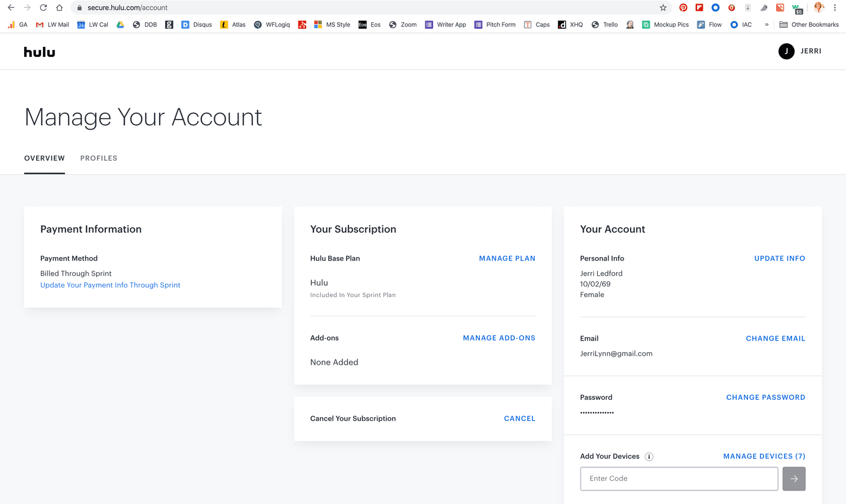Open Chrome three-dot menu
The height and width of the screenshot is (504, 846).
[835, 8]
